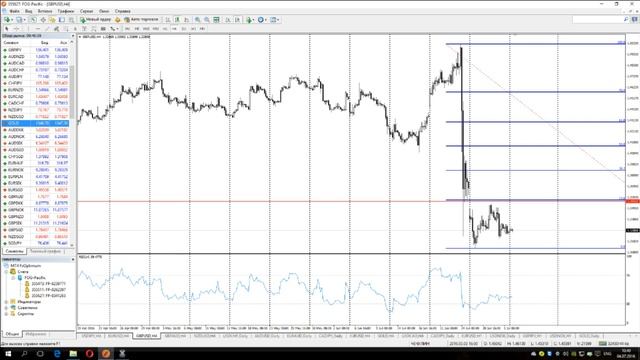Screen dimensions: 640x360
Task: Zoom out of the chart
Action: pyautogui.click(x=207, y=20)
